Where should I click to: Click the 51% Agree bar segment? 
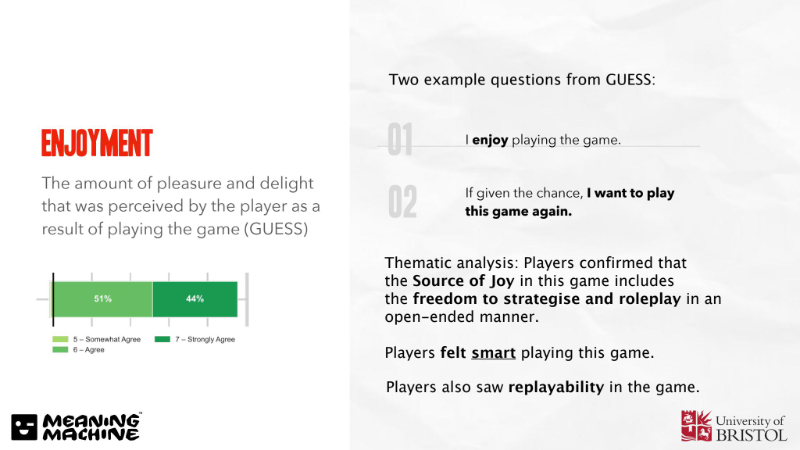[x=103, y=299]
